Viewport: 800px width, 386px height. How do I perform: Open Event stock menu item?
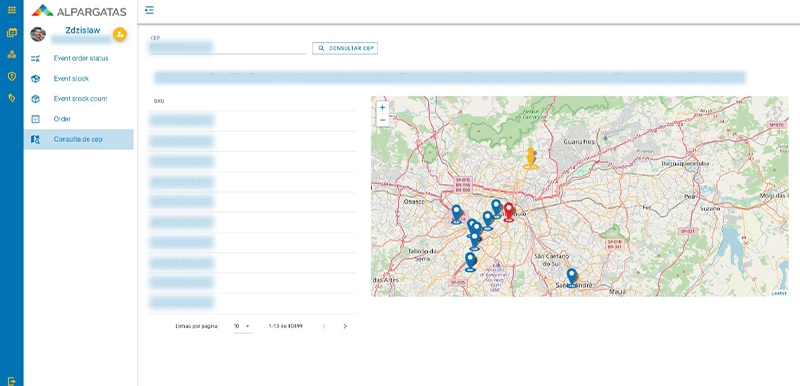point(79,79)
